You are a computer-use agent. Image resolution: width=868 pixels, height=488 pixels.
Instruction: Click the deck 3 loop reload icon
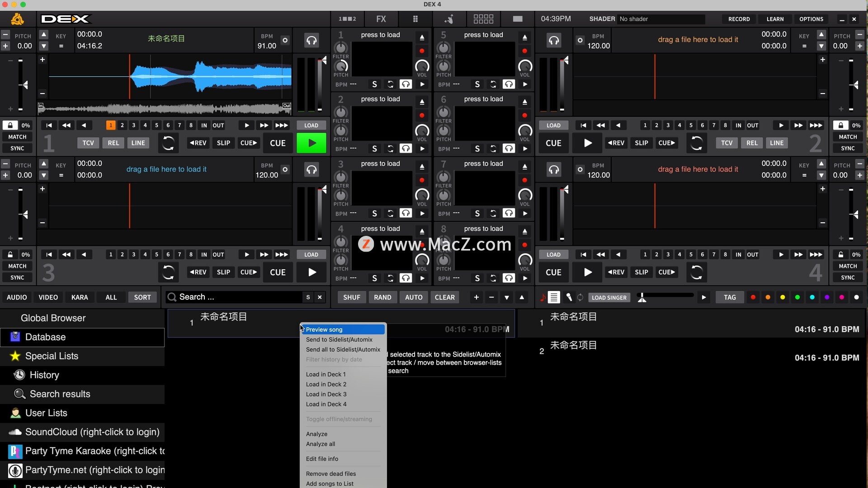coord(168,272)
